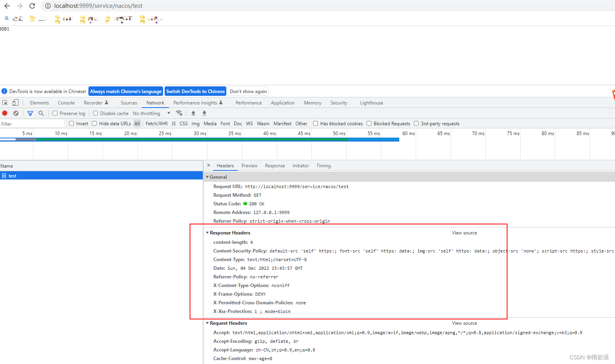
Task: Click the blue info icon in DevTools banner
Action: point(4,91)
